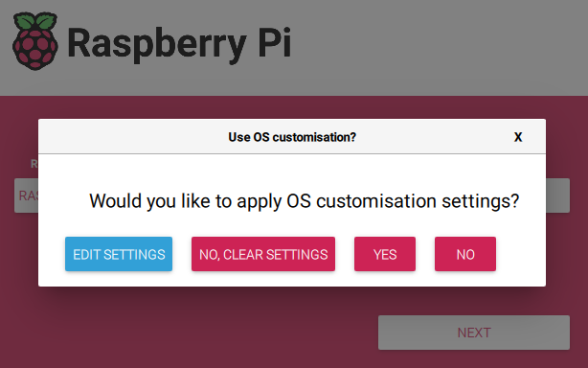Image resolution: width=588 pixels, height=368 pixels.
Task: Click the "Would you like to apply" message
Action: click(305, 201)
